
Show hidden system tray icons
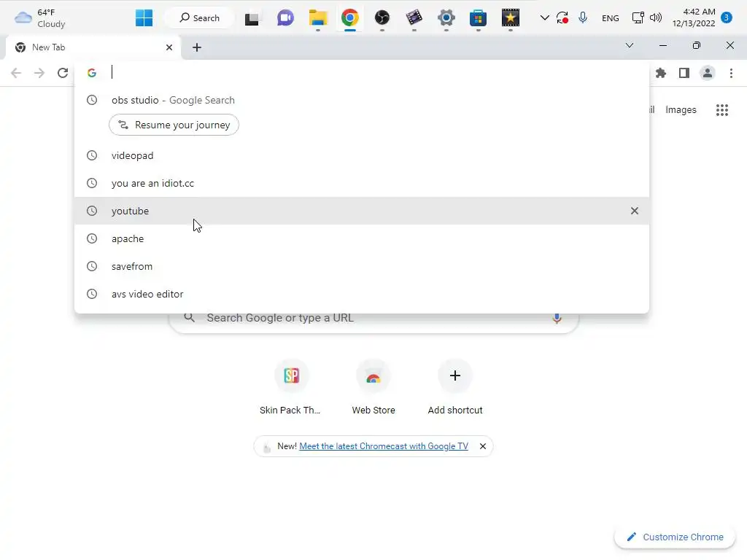[544, 18]
